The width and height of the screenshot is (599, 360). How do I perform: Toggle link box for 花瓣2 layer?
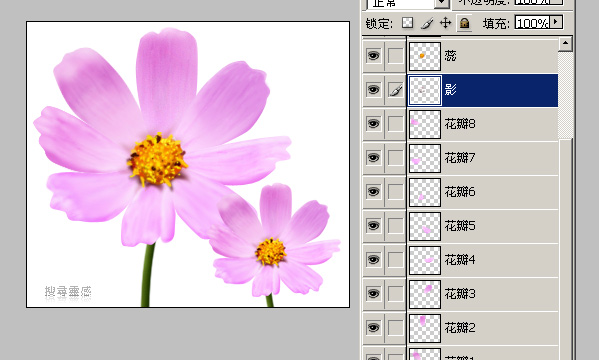395,328
